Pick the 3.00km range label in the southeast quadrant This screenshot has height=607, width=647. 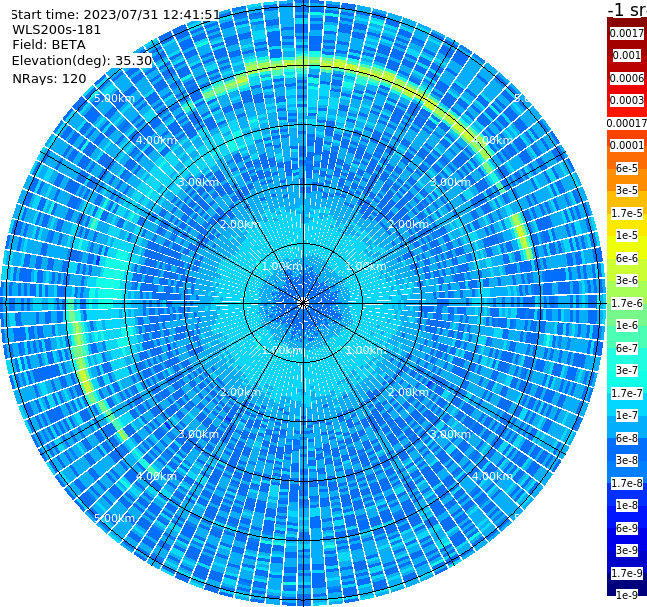coord(450,434)
